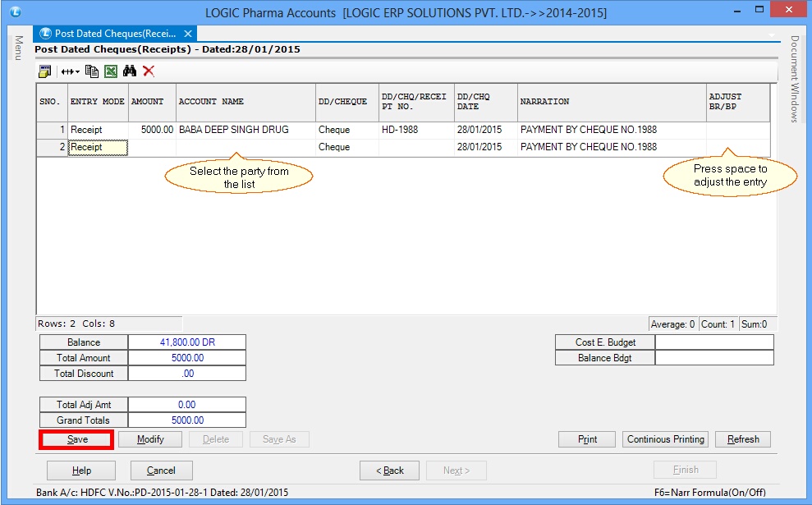Select the save layout icon on the toolbar
812x505 pixels.
[45, 71]
